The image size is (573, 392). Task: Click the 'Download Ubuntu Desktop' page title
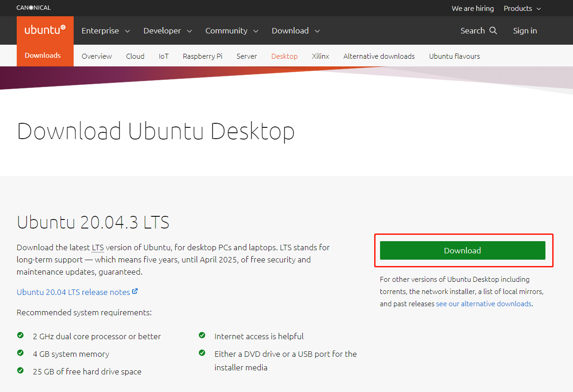click(x=156, y=131)
